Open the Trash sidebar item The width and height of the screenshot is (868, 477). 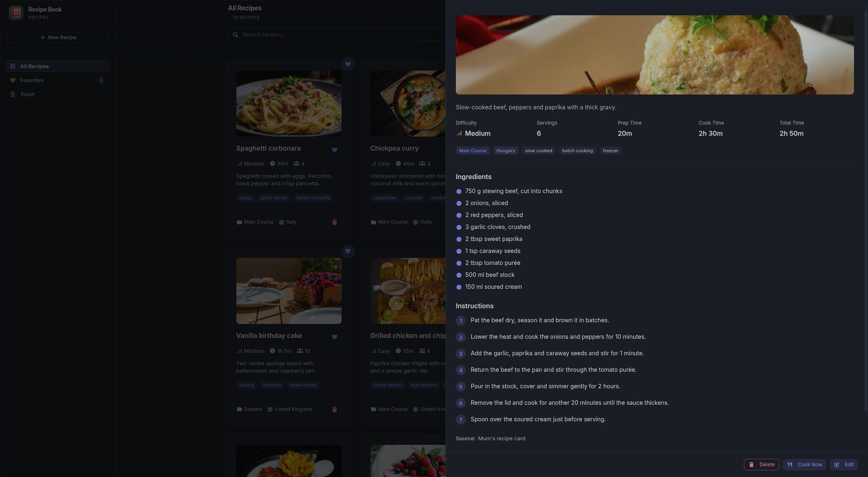click(58, 94)
